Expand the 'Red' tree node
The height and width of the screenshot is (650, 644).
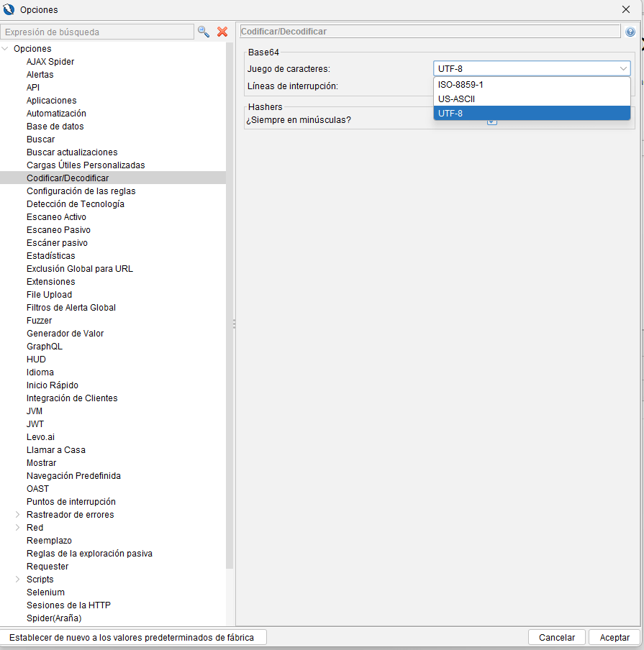tap(18, 528)
